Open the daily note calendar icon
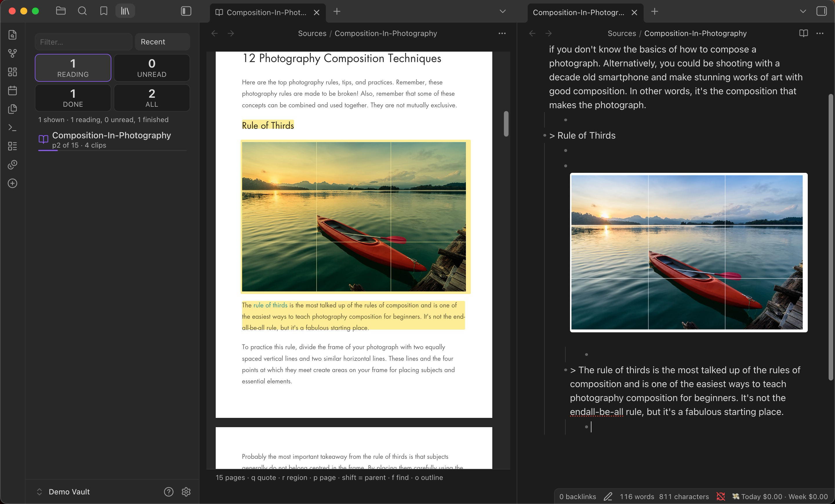The height and width of the screenshot is (504, 835). click(12, 90)
